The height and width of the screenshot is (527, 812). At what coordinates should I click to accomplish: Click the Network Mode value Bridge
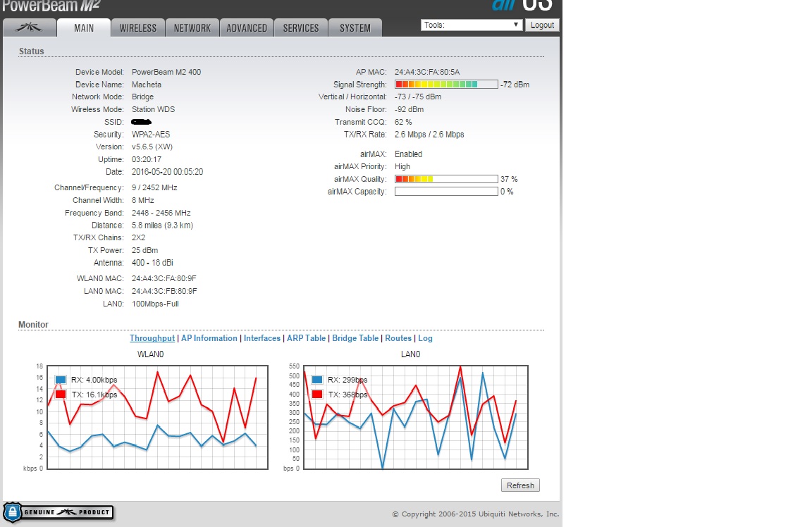pyautogui.click(x=142, y=97)
